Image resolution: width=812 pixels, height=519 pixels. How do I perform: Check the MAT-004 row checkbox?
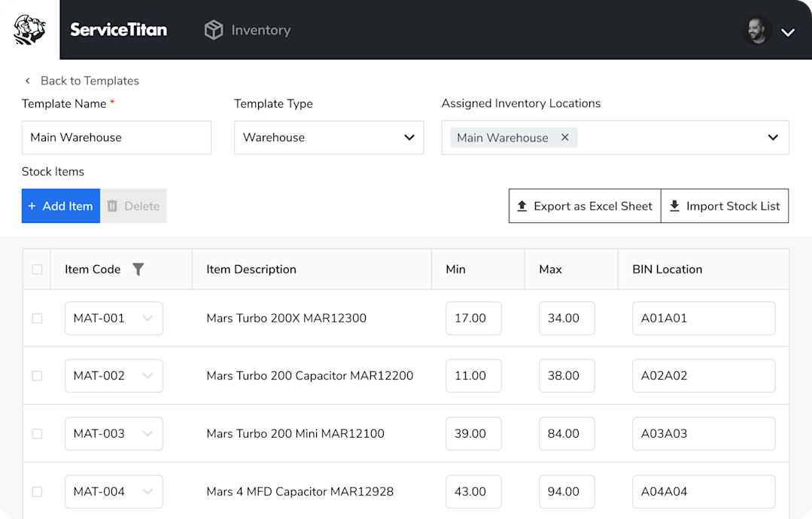point(38,492)
